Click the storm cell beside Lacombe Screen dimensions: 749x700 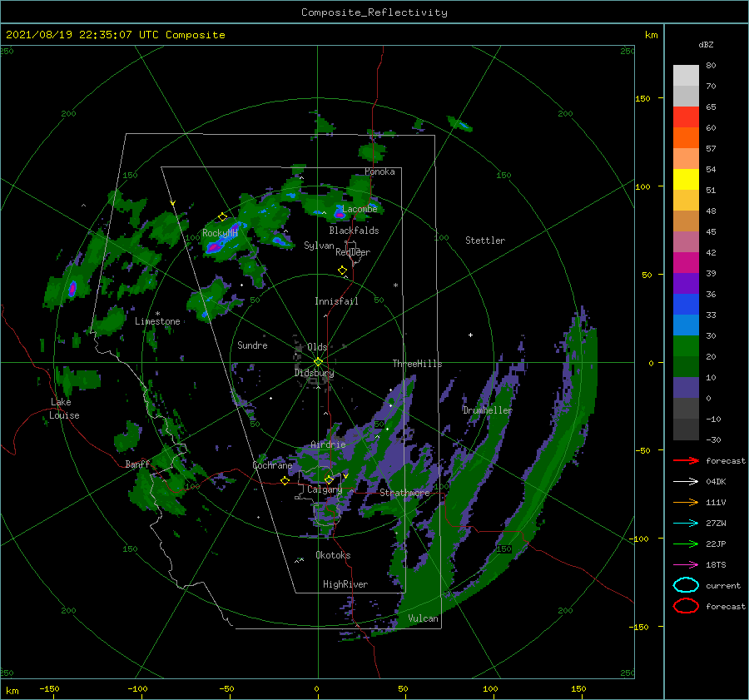click(x=340, y=215)
